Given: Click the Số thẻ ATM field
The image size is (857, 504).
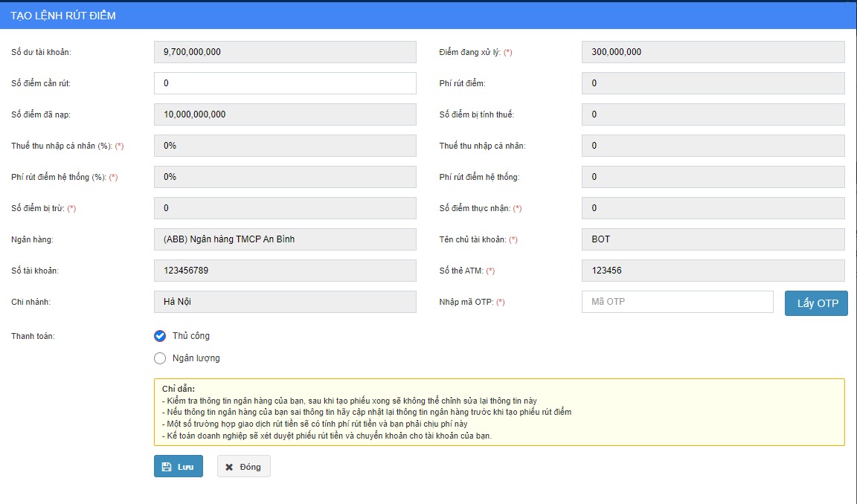Looking at the screenshot, I should [x=713, y=271].
